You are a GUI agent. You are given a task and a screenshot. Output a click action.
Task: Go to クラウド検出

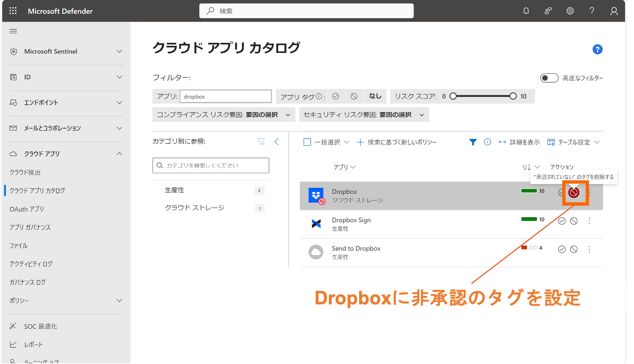pos(25,172)
